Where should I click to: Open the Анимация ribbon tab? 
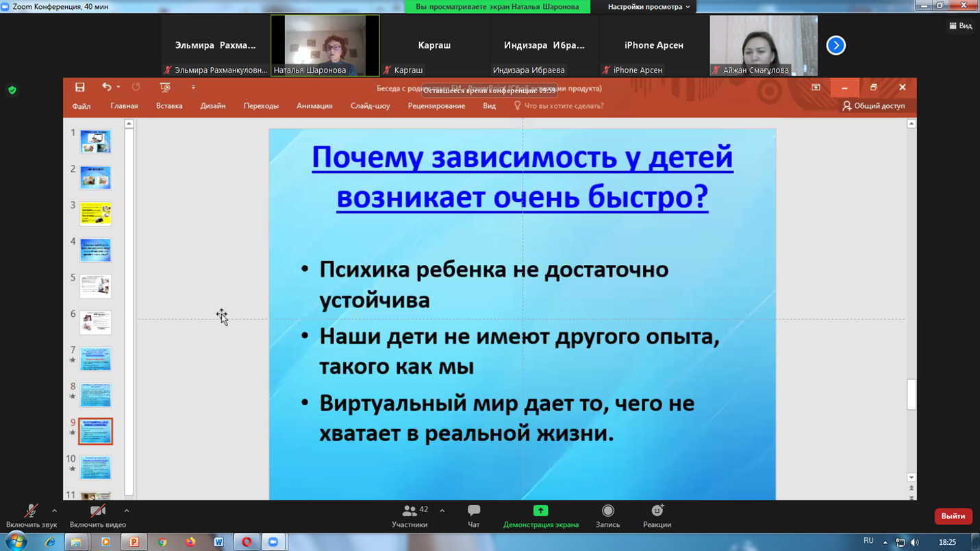click(314, 106)
